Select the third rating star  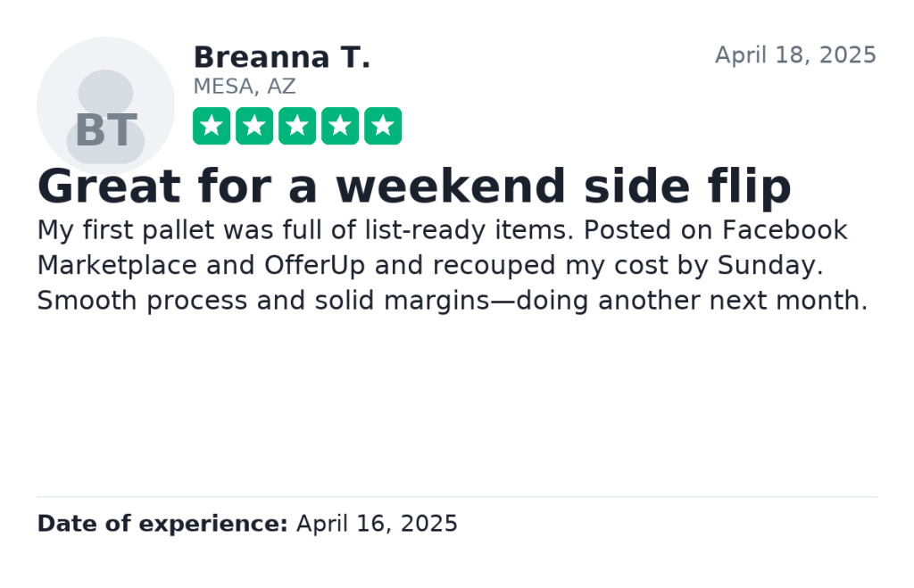(297, 126)
